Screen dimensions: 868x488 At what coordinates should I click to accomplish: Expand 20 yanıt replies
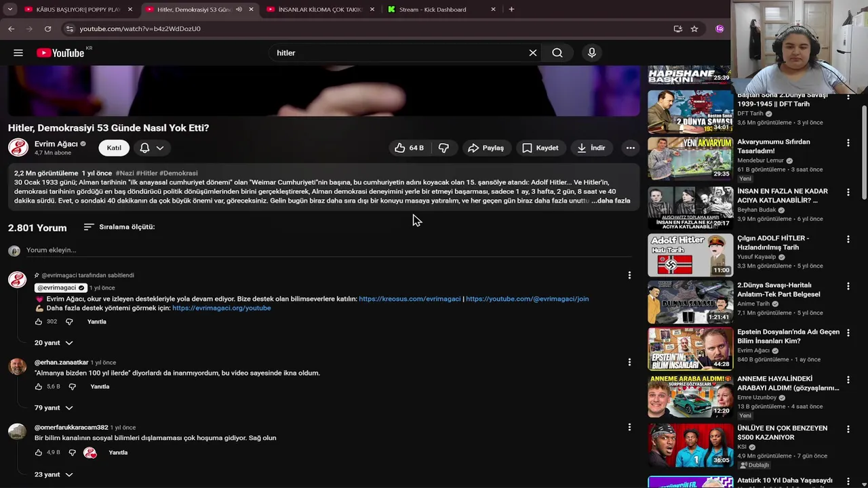54,343
